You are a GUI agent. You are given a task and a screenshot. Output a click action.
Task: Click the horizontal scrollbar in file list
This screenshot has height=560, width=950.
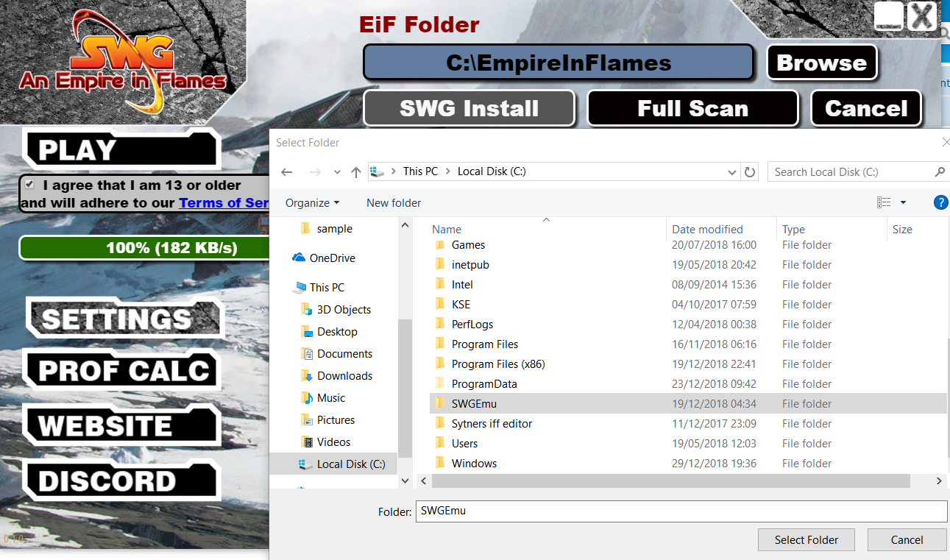tap(671, 481)
